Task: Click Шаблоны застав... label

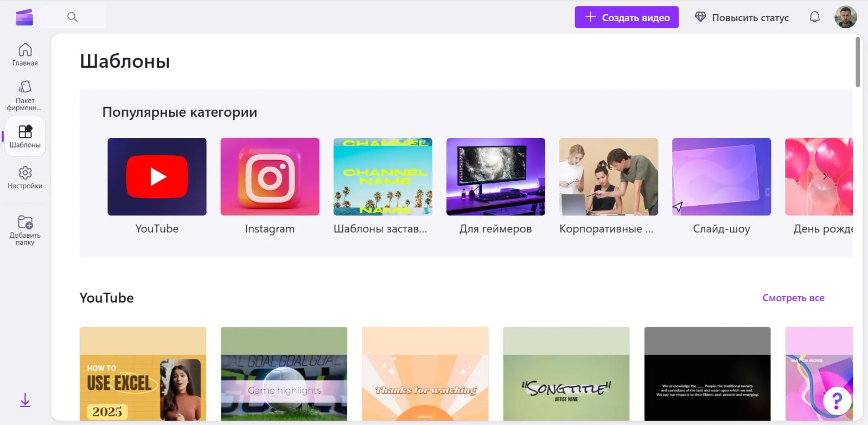Action: [x=380, y=229]
